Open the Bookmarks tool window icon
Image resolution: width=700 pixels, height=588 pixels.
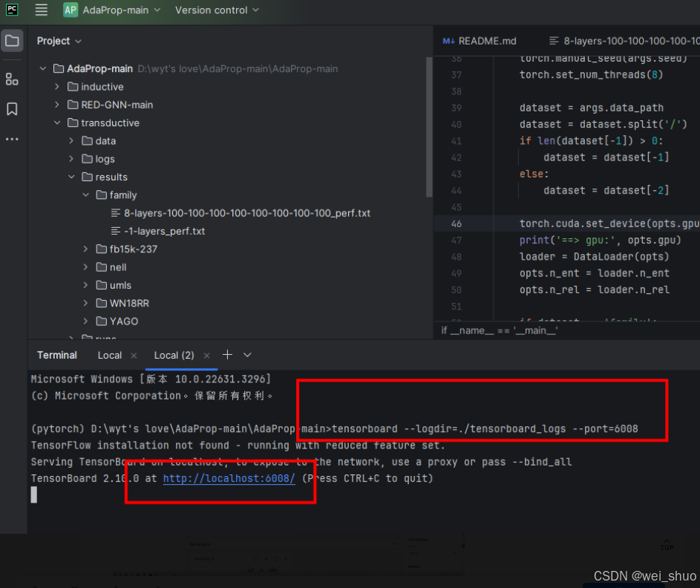click(x=12, y=109)
